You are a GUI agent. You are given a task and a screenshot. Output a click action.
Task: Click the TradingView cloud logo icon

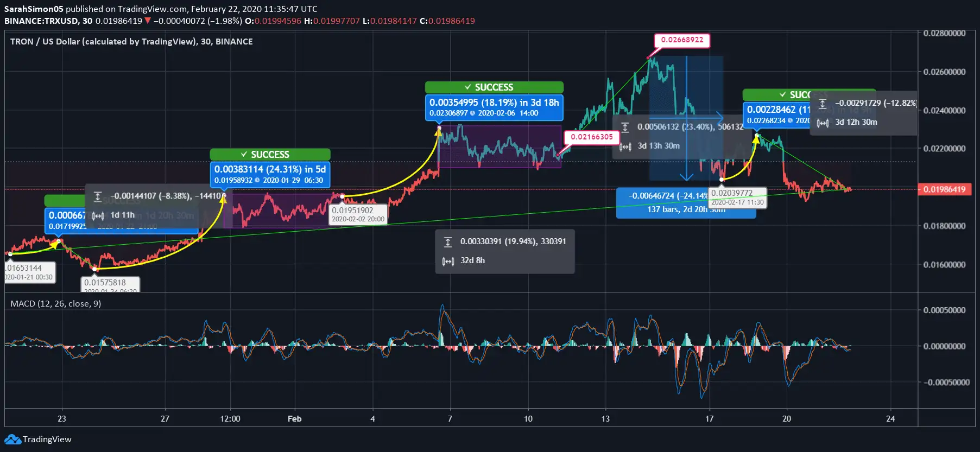coord(12,440)
